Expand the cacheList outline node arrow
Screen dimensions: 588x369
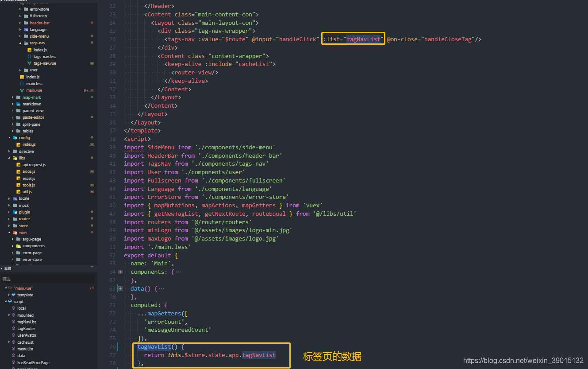tap(9, 342)
